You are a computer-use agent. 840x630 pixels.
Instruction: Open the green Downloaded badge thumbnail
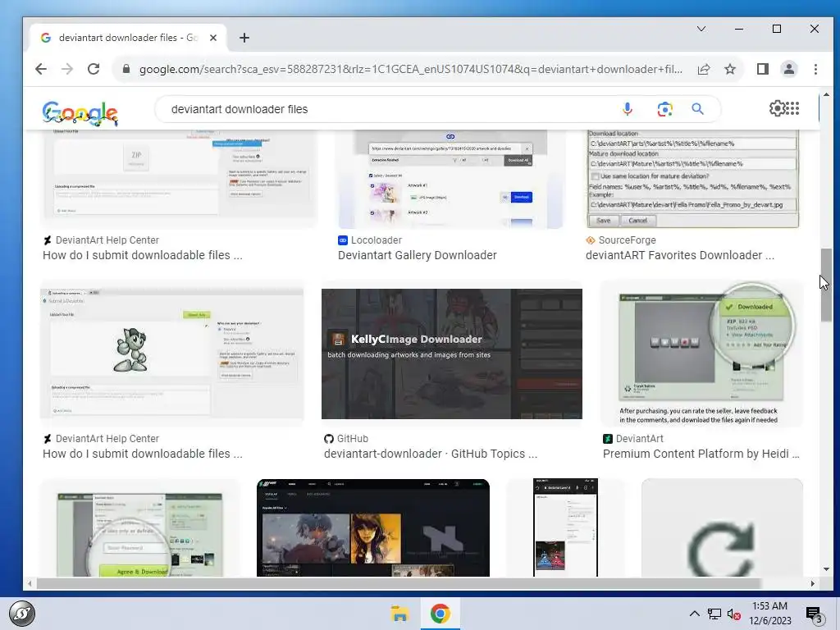[x=702, y=354]
